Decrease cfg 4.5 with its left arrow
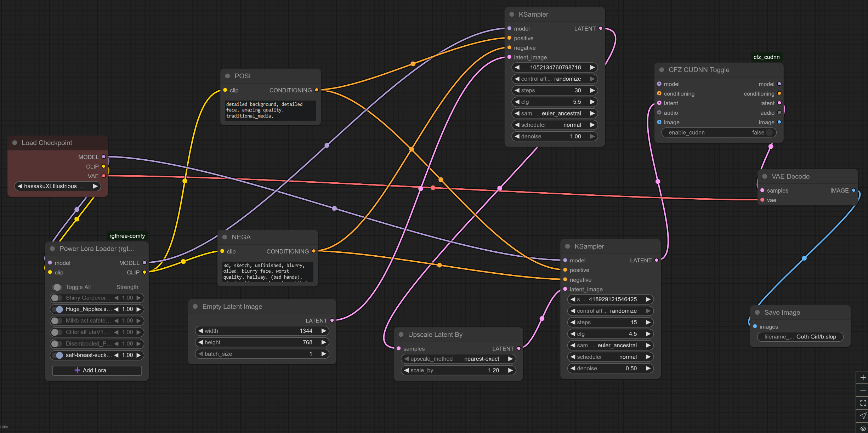 (573, 334)
